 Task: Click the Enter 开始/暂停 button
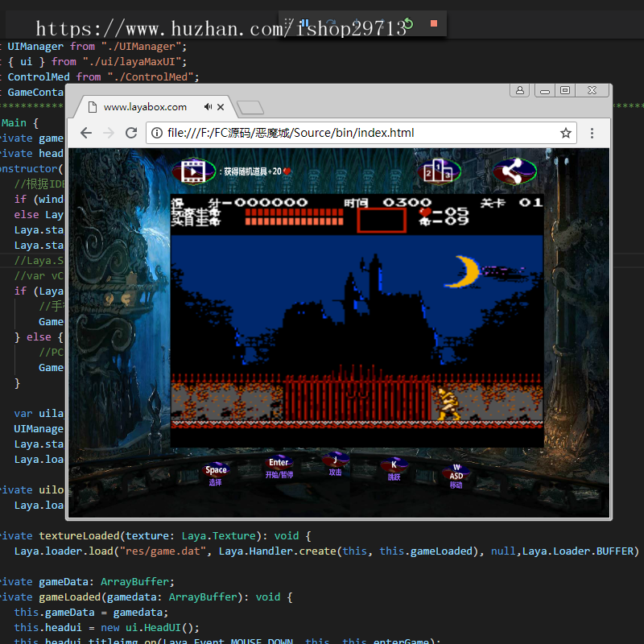tap(279, 468)
